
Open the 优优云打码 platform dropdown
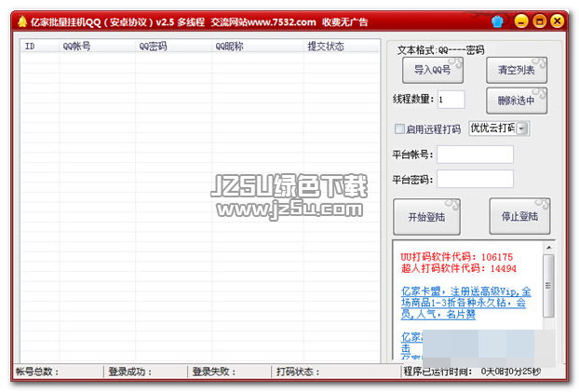522,128
